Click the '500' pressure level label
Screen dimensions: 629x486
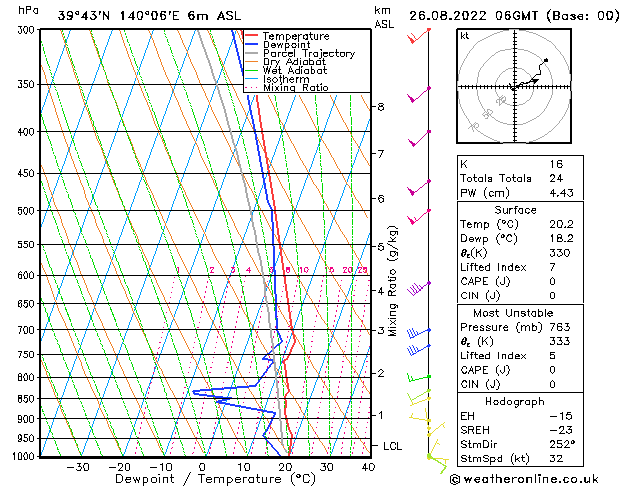(x=26, y=211)
